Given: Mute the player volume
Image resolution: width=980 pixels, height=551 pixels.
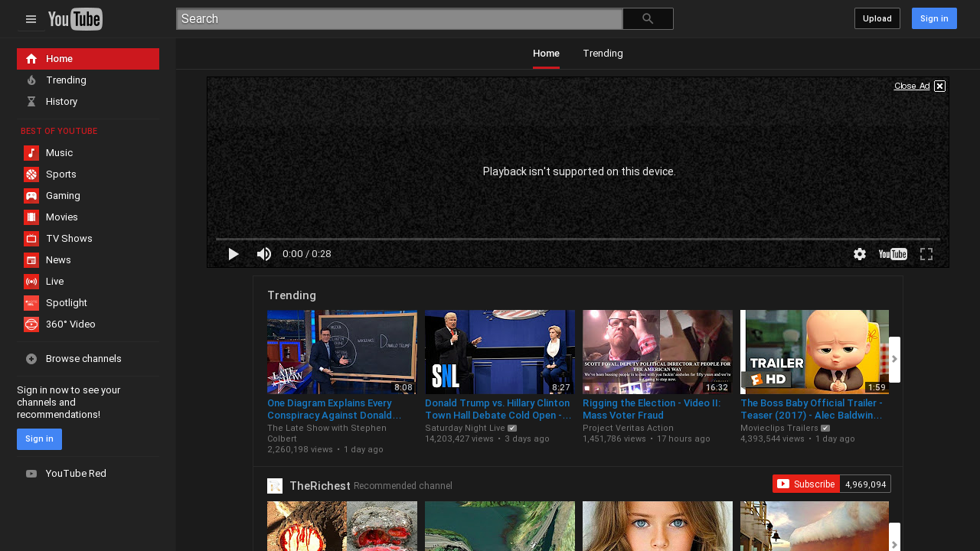Looking at the screenshot, I should click(x=264, y=254).
